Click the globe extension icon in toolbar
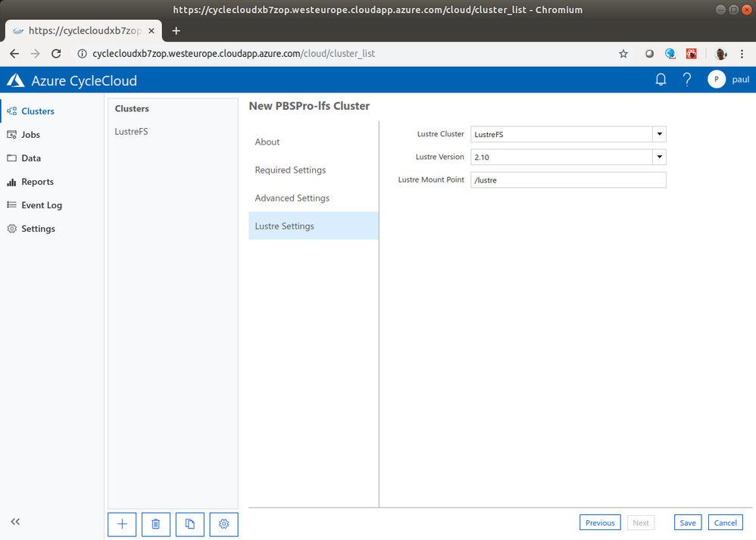 (670, 54)
